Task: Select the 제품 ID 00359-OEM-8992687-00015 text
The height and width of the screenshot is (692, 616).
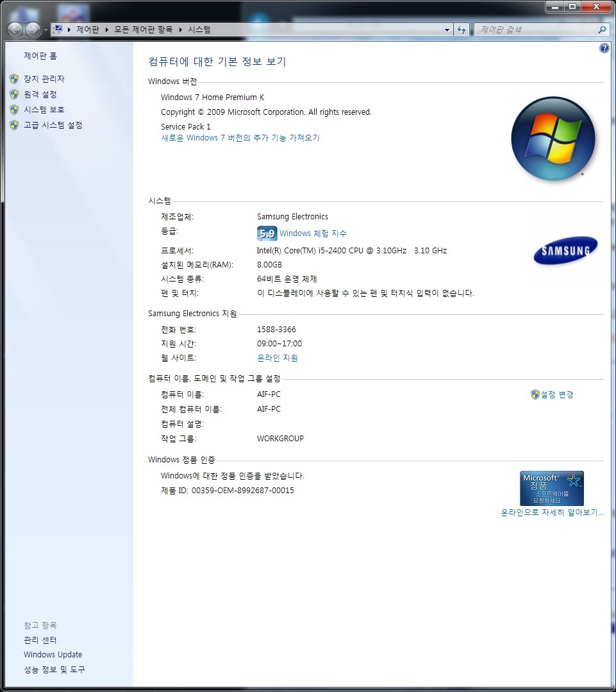Action: click(228, 491)
